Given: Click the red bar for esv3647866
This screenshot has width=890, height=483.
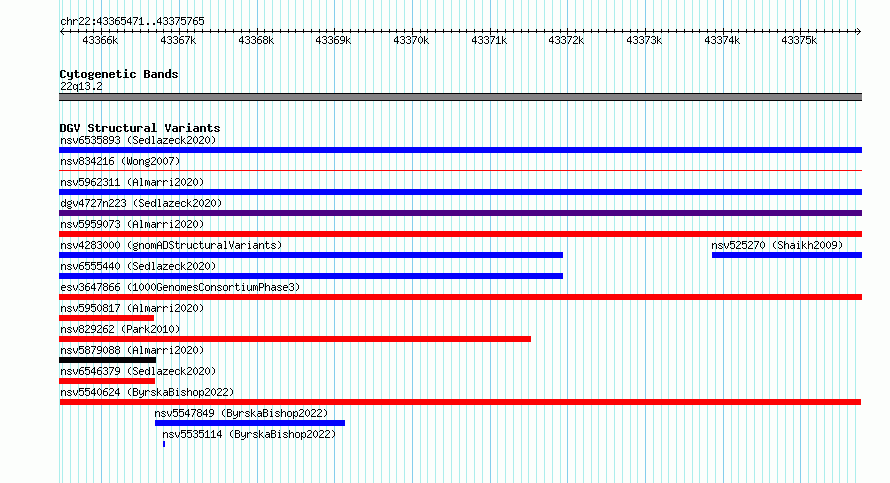Looking at the screenshot, I should [x=460, y=297].
